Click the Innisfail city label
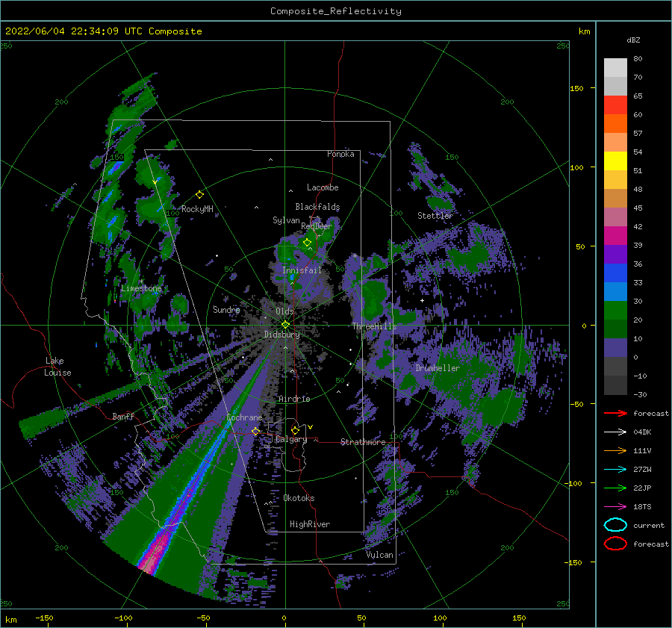Screen dimensions: 672x628 (x=302, y=270)
